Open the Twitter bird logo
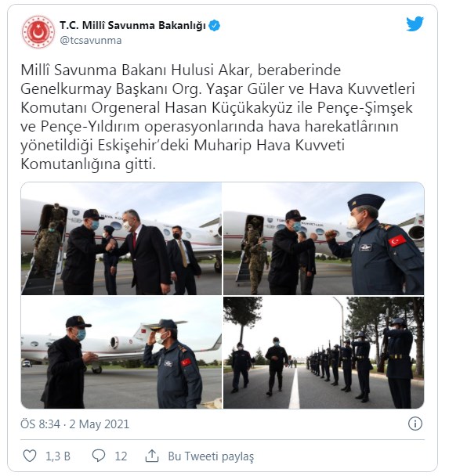449x476 pixels. 415,23
